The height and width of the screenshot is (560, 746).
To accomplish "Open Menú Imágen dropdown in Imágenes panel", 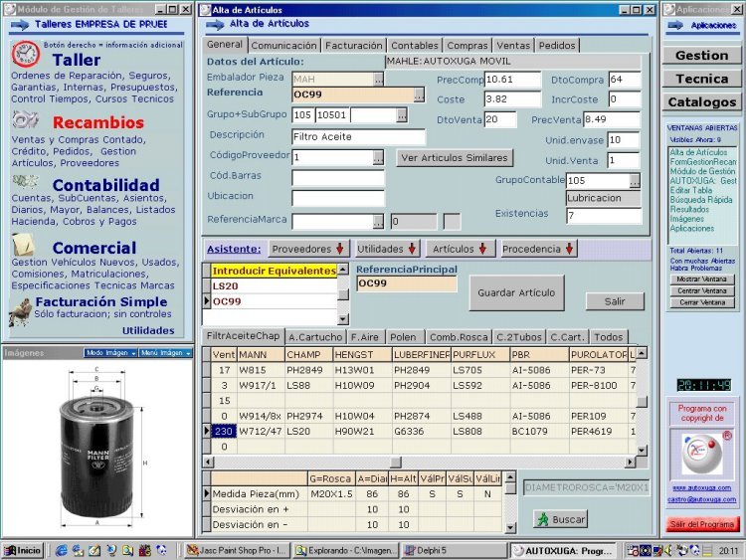I will 165,352.
